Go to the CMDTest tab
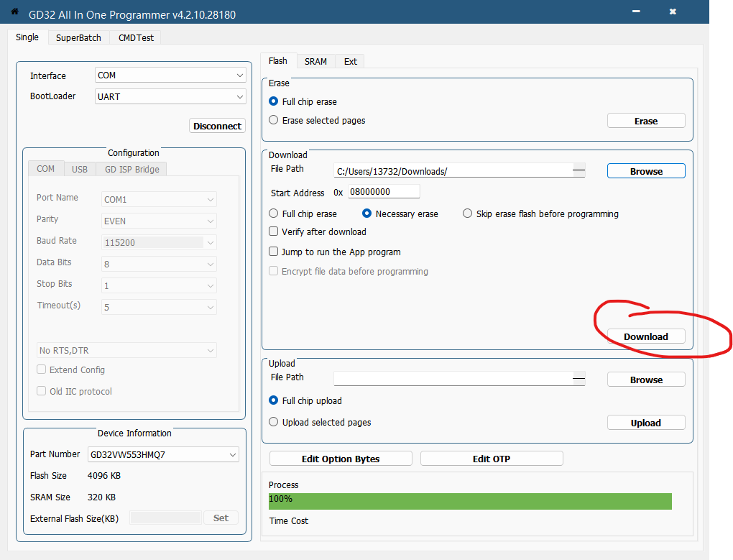Screen dimensions: 733x560 coord(136,38)
